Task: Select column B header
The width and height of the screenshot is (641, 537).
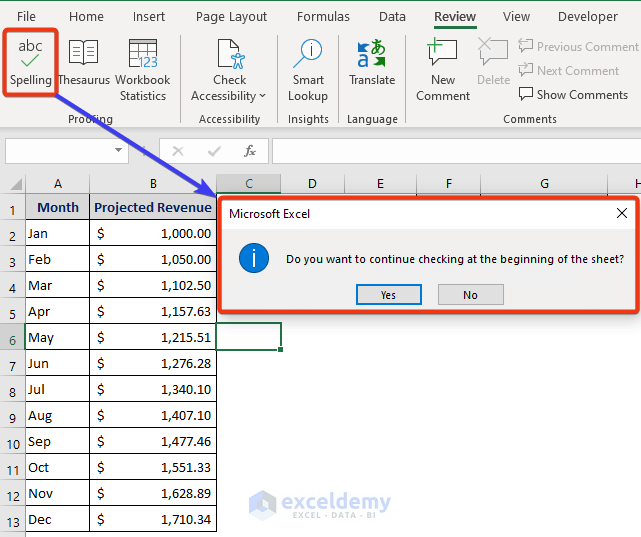Action: click(153, 183)
